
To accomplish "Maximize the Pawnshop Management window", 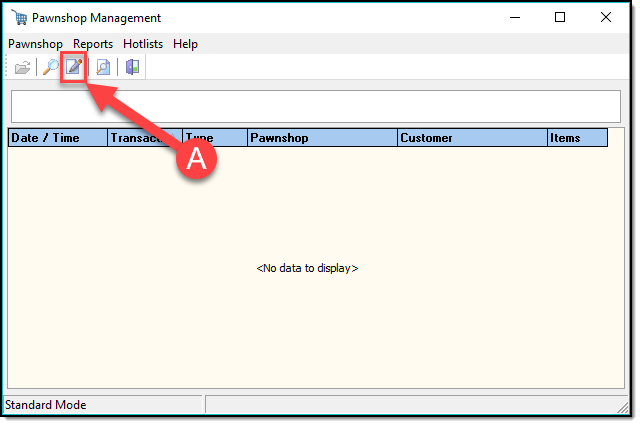I will click(x=560, y=18).
